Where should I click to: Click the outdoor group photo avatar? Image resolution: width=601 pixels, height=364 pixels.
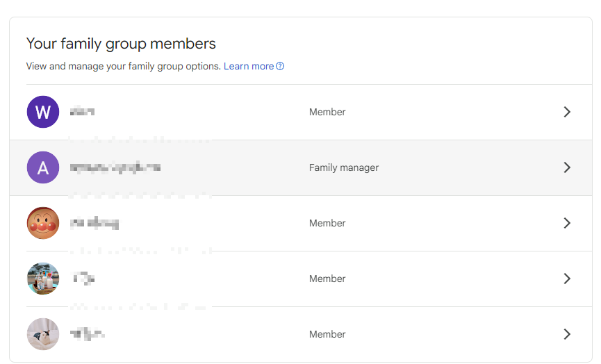pyautogui.click(x=43, y=279)
